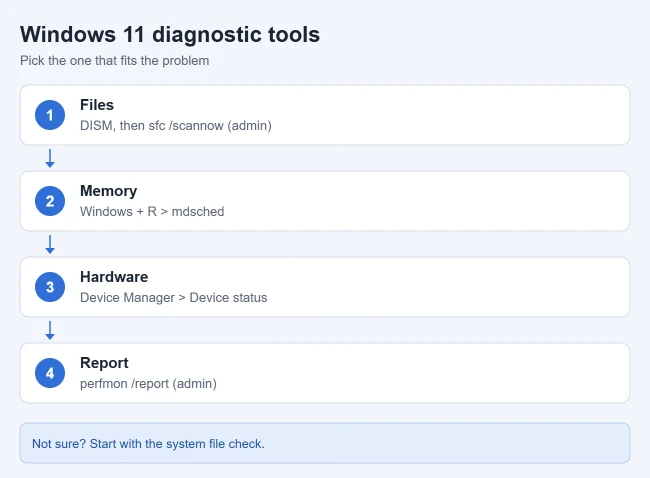This screenshot has height=478, width=650.
Task: Select 'DISM, then sfc /scannow (admin)' text
Action: click(176, 126)
